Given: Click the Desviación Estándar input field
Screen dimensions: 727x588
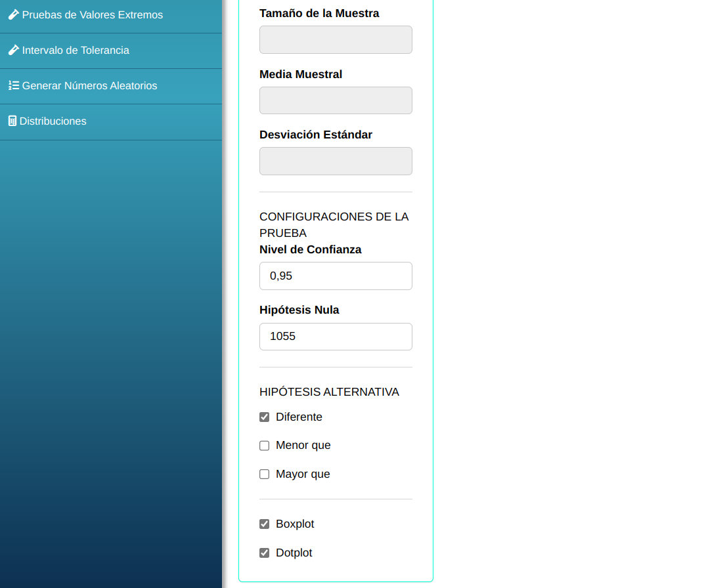Looking at the screenshot, I should (336, 161).
